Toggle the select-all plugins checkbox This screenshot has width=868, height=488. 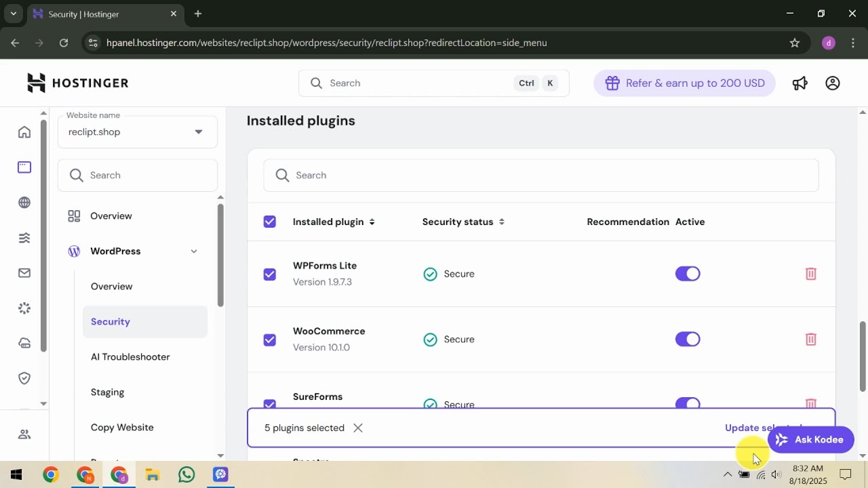(x=270, y=222)
